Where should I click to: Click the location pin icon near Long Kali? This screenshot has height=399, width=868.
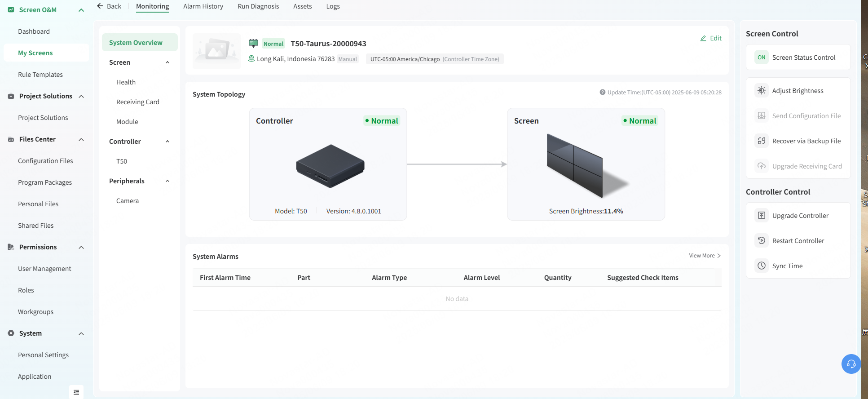click(251, 58)
